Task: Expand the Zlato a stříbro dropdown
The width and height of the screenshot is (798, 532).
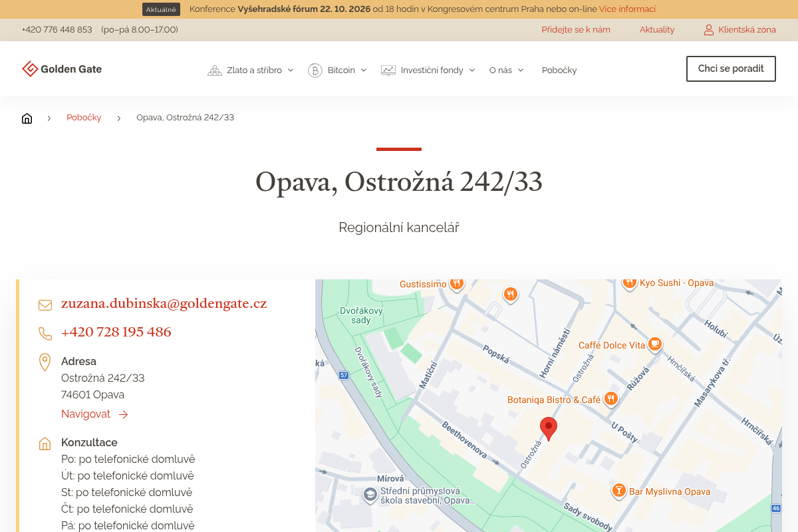Action: tap(251, 70)
